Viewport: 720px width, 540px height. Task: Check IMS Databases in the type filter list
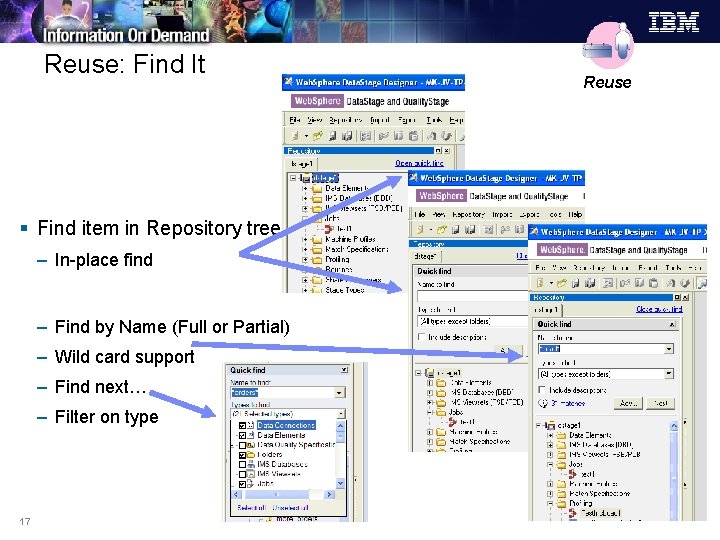coord(242,464)
